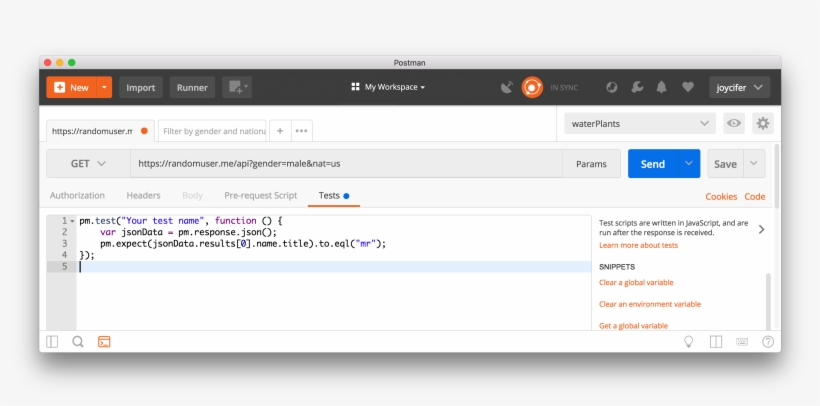Send the request
This screenshot has width=820, height=406.
coord(653,164)
